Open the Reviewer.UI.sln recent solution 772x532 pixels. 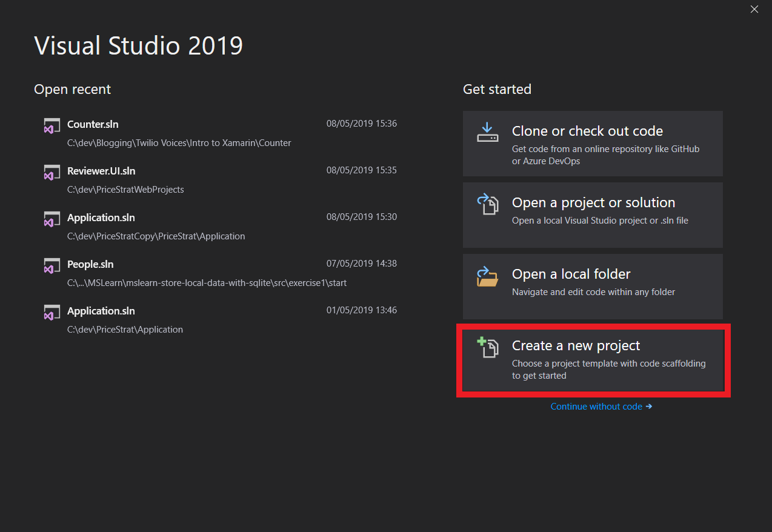221,180
